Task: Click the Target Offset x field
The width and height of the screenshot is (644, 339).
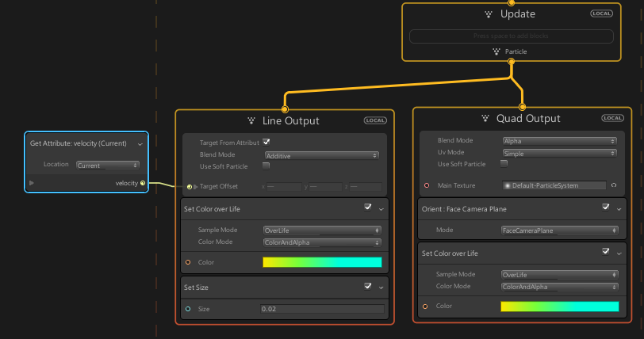Action: pyautogui.click(x=284, y=187)
